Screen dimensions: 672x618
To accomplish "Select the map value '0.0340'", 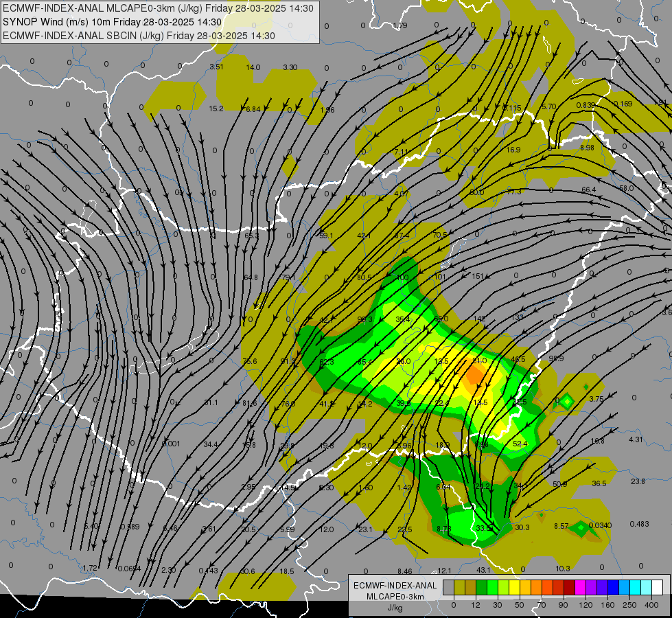I will tap(600, 525).
